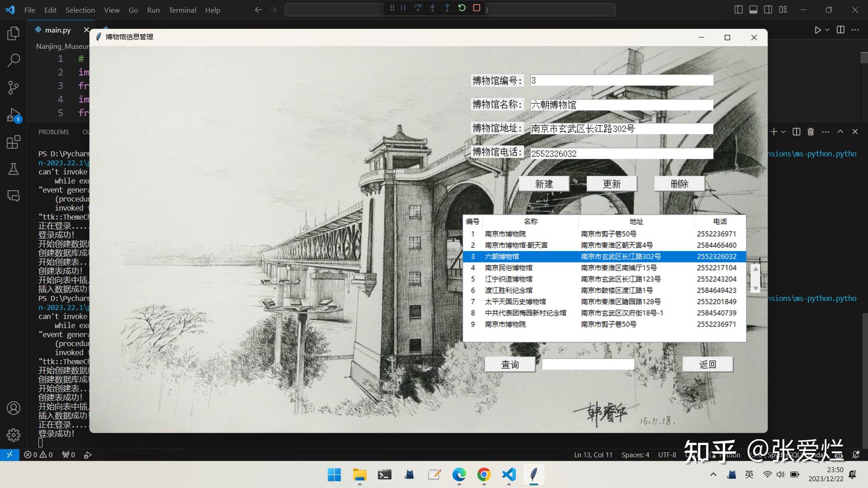Split the terminal panel
The image size is (868, 488).
click(x=797, y=131)
